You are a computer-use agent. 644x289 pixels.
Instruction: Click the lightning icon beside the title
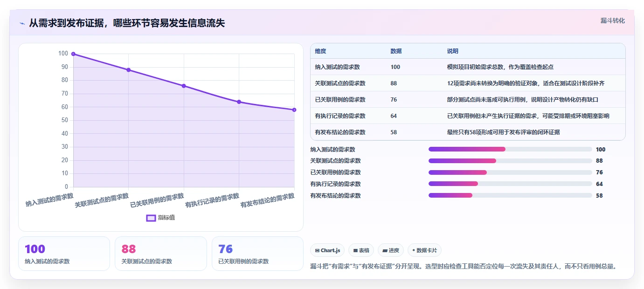(22, 23)
